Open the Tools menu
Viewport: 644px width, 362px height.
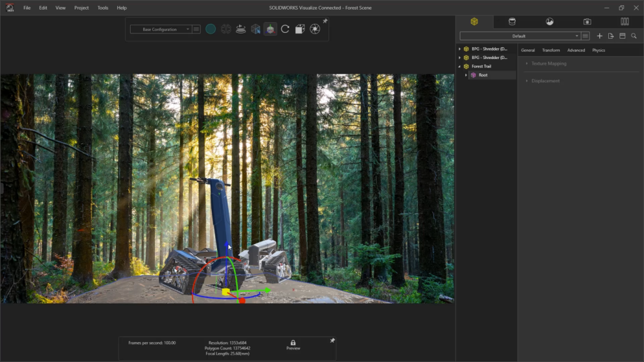coord(102,8)
